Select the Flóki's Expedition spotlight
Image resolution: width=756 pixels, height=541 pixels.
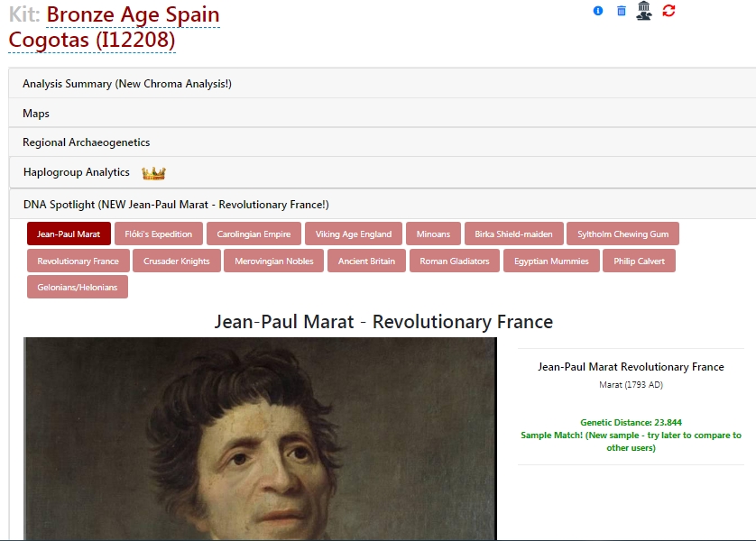pyautogui.click(x=158, y=234)
